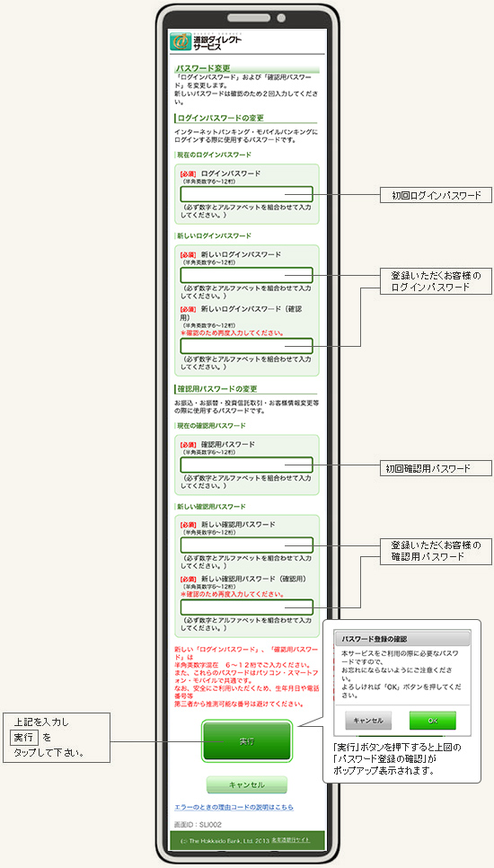Click the current 確認用パスワード input field
Viewport: 494px width, 868px height.
click(x=246, y=465)
